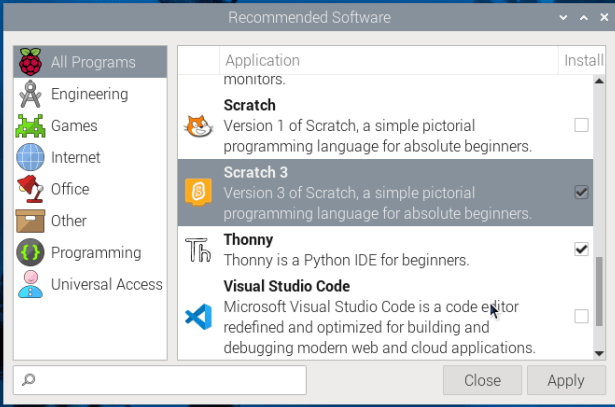Click the Office desk lamp icon
The width and height of the screenshot is (615, 407).
(x=31, y=189)
